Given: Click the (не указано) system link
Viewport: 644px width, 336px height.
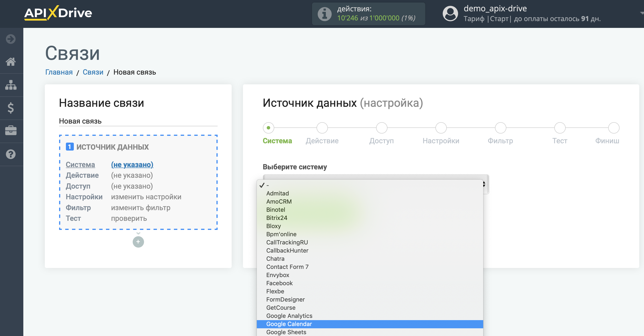Looking at the screenshot, I should 132,165.
